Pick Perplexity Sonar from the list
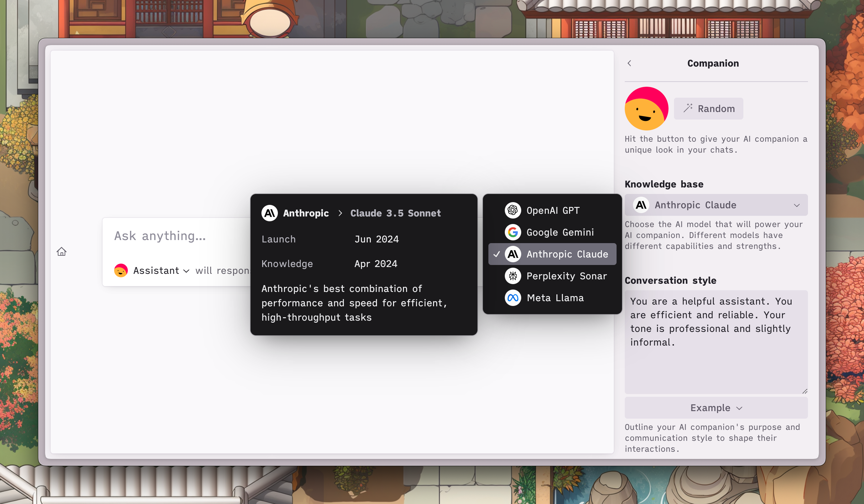This screenshot has width=864, height=504. point(552,276)
